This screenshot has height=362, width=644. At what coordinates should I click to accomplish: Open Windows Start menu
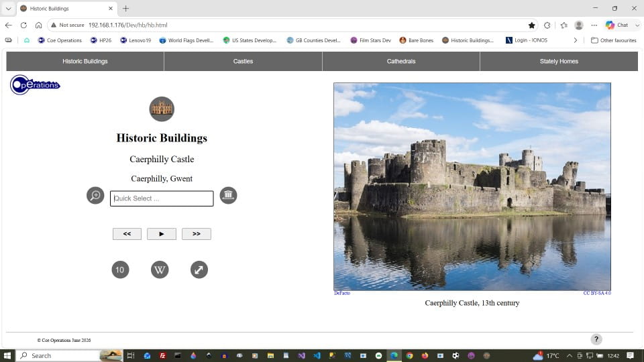(x=7, y=355)
